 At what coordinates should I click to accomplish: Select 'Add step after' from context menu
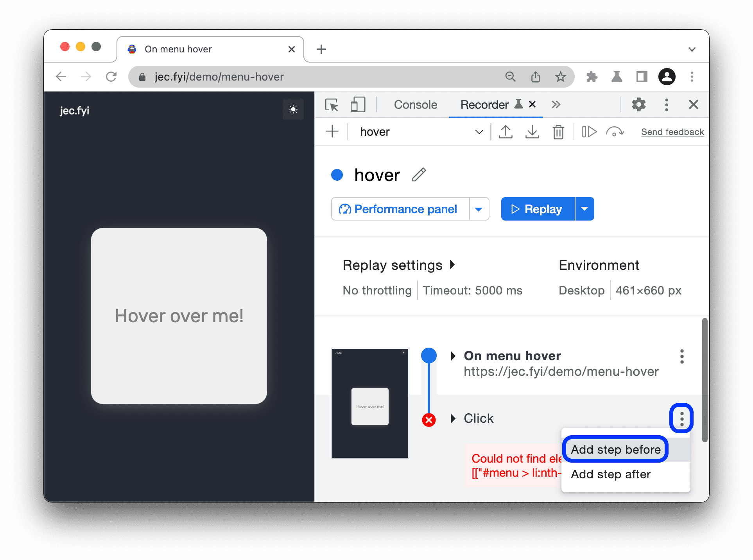(x=612, y=474)
